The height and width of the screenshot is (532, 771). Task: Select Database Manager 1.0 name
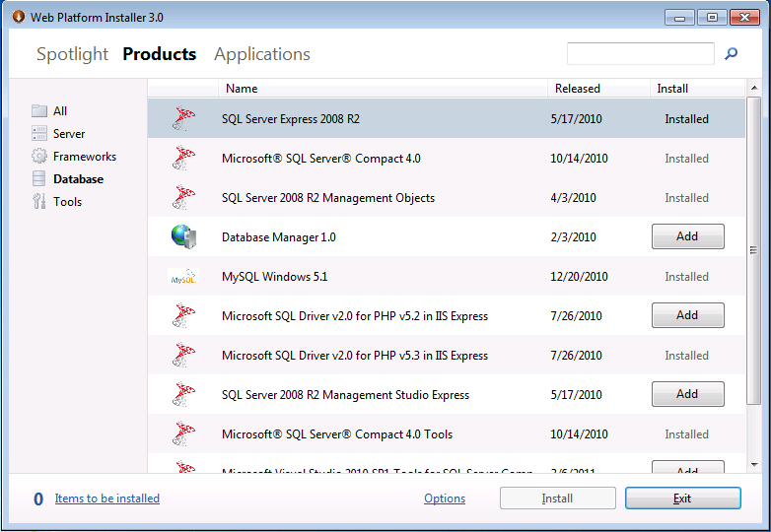click(x=279, y=237)
